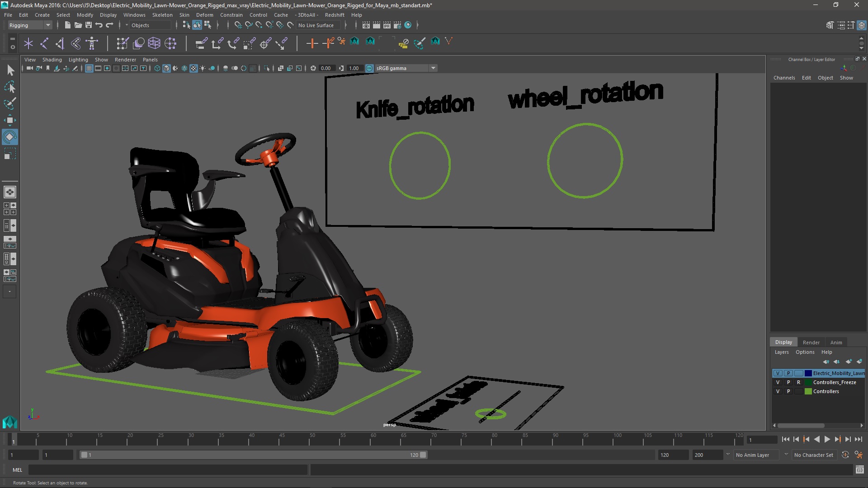Toggle sRGB gamma color management on
This screenshot has height=488, width=868.
(369, 68)
